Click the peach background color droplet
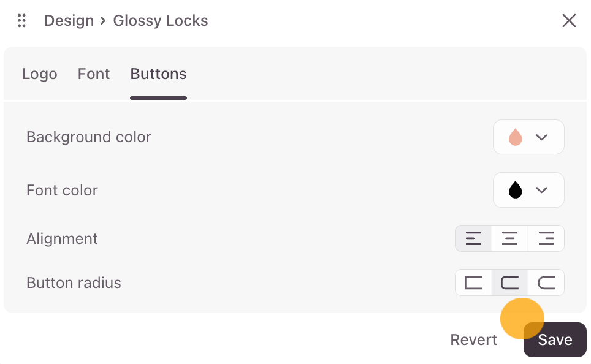Screen dimensions: 591x364 [515, 137]
